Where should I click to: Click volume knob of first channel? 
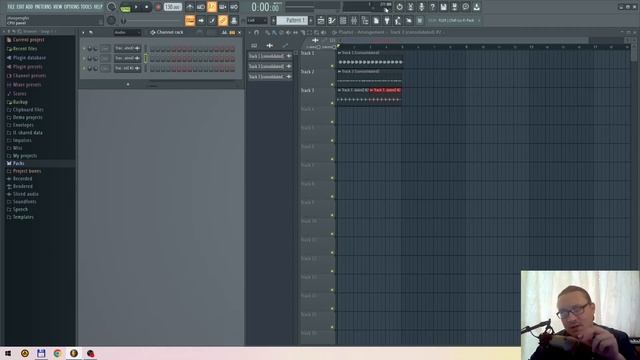[x=96, y=49]
